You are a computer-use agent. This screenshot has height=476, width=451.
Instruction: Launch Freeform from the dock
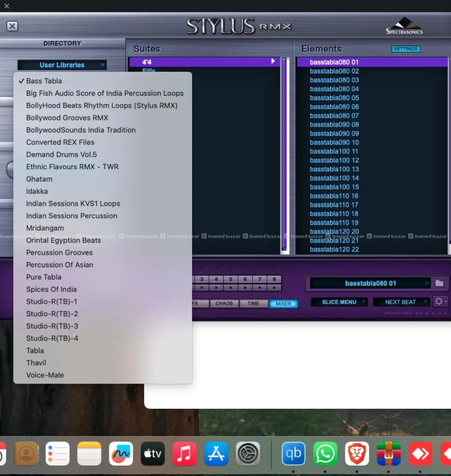pos(121,454)
